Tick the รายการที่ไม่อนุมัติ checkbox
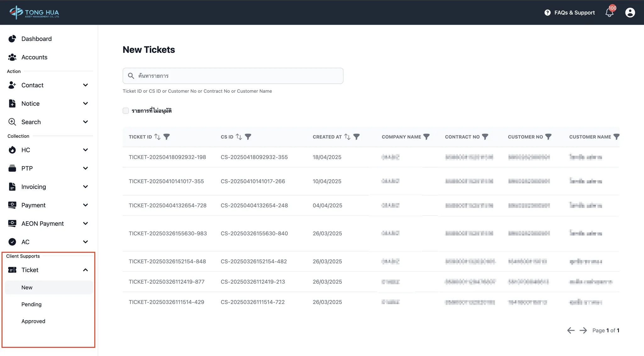The height and width of the screenshot is (356, 644). [126, 111]
